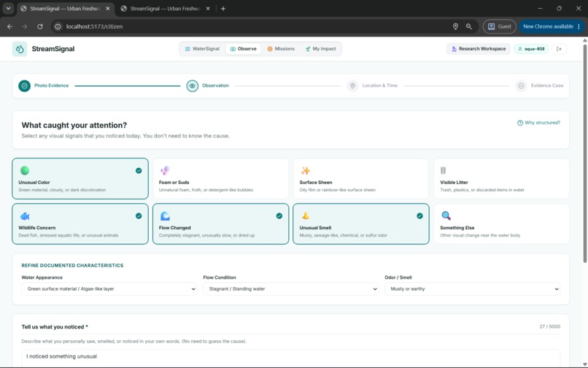Click the checkmark on Unusual Color card
The width and height of the screenshot is (588, 368).
point(139,170)
